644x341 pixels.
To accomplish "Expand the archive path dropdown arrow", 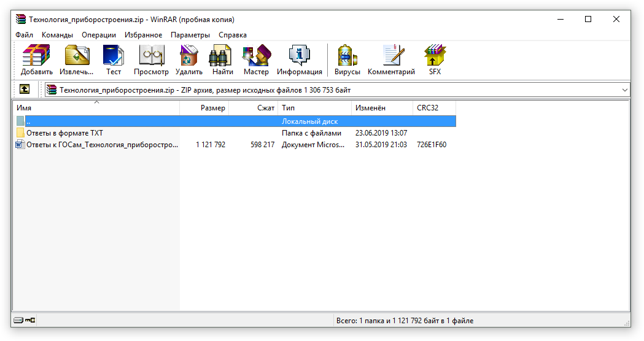I will tap(625, 90).
